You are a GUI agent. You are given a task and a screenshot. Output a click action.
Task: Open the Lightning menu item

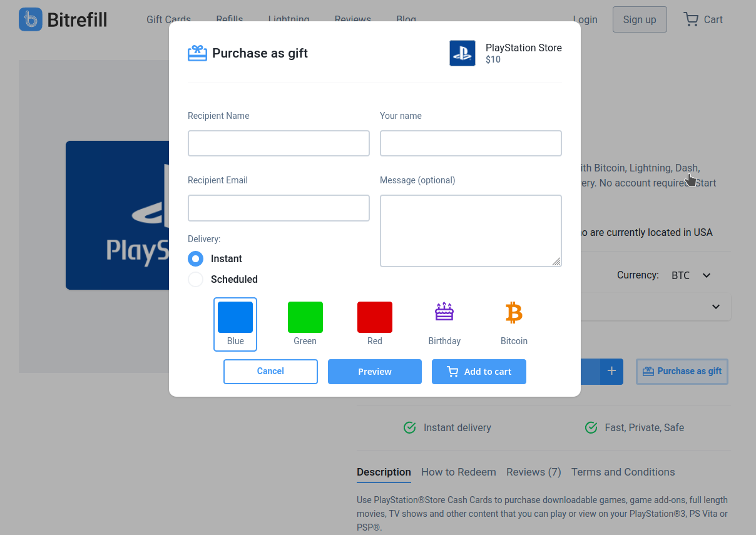(289, 19)
